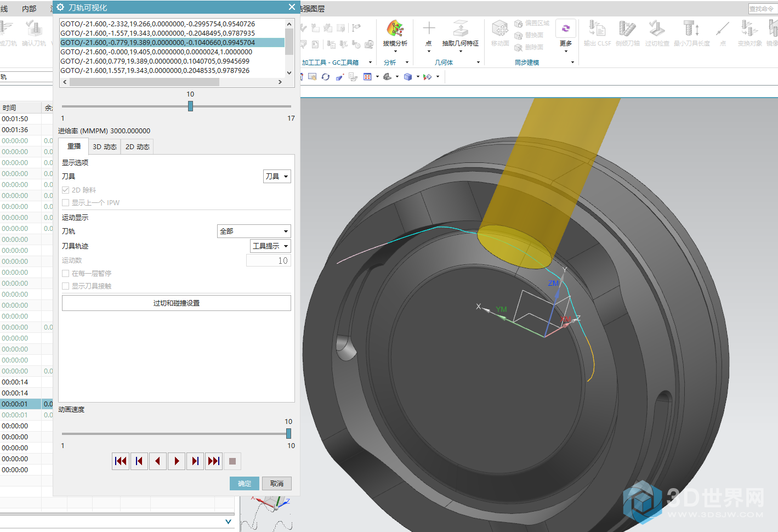Click the 过切和碰撞设置 button
The height and width of the screenshot is (532, 778).
pos(177,303)
